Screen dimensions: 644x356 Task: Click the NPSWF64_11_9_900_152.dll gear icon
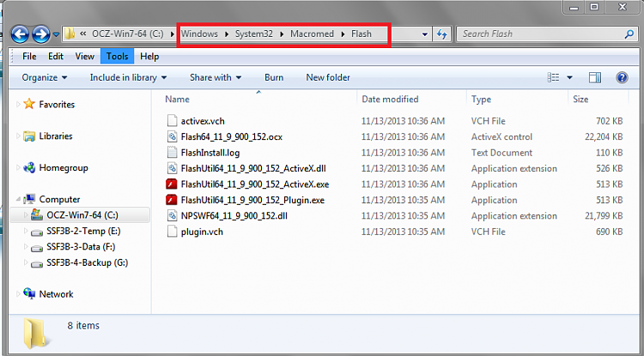172,215
